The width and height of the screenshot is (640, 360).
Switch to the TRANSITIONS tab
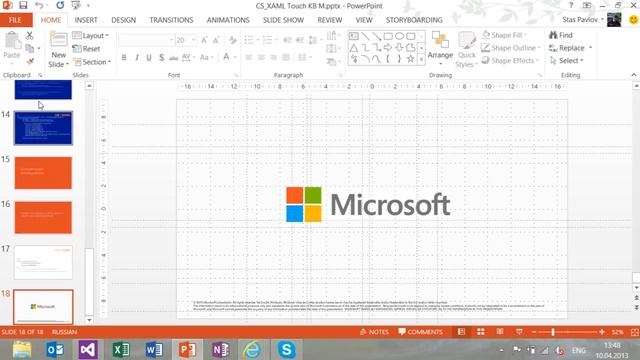point(171,20)
